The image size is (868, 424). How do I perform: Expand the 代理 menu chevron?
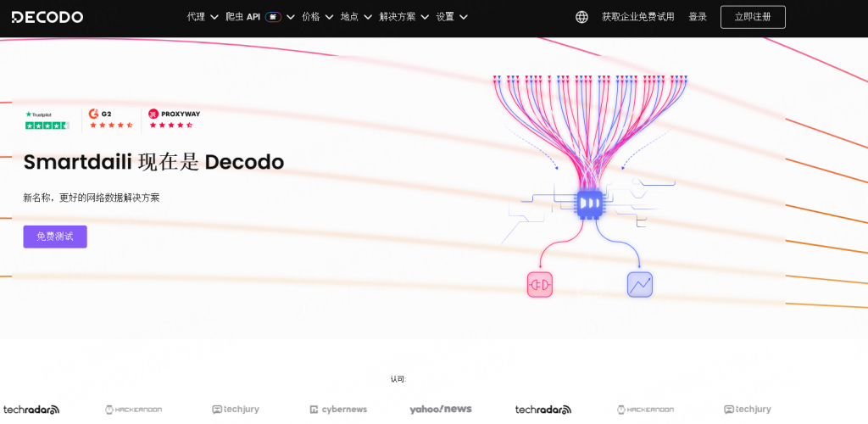[214, 17]
